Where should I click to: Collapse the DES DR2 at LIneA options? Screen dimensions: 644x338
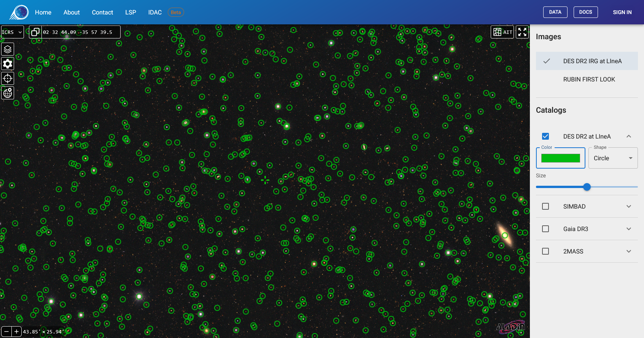click(x=629, y=136)
